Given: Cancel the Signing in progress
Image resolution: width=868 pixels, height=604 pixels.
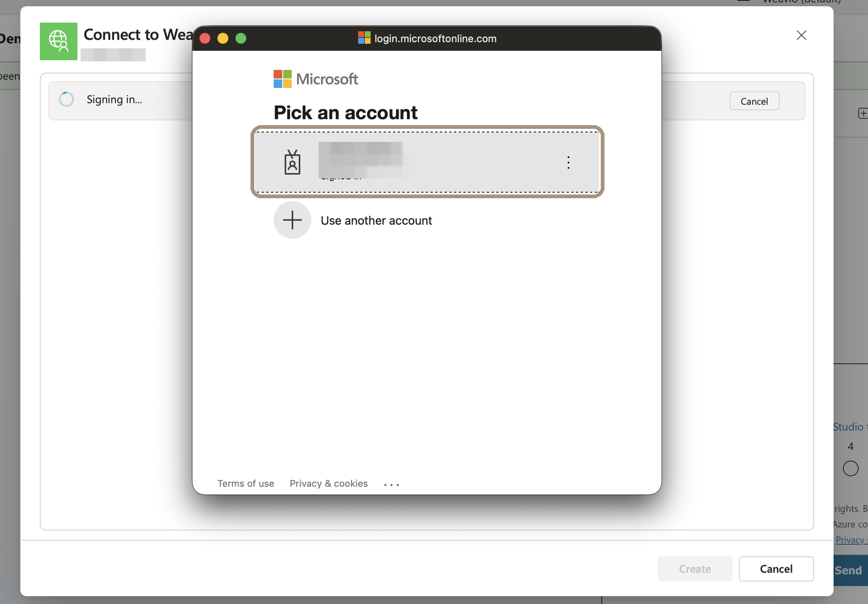Looking at the screenshot, I should click(x=754, y=101).
